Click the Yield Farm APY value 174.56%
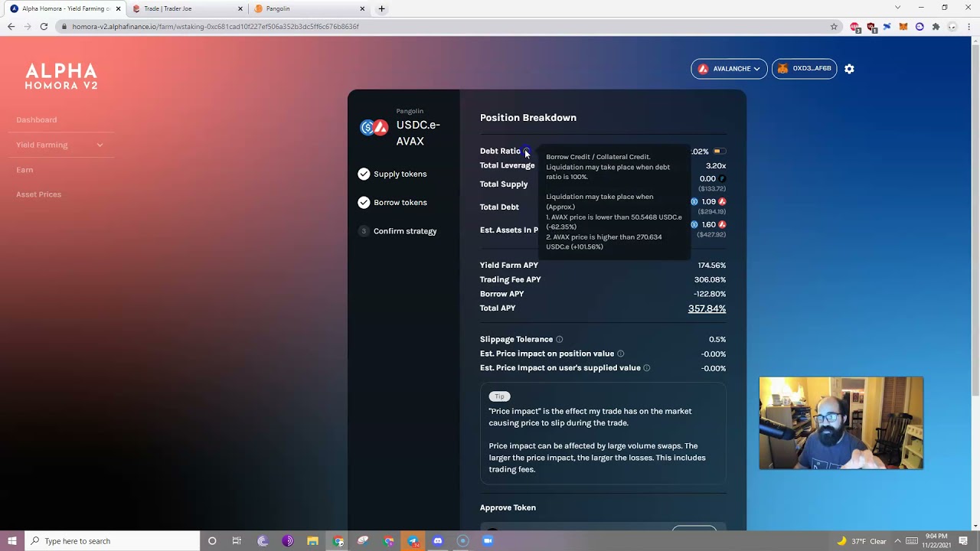The image size is (980, 551). point(712,266)
